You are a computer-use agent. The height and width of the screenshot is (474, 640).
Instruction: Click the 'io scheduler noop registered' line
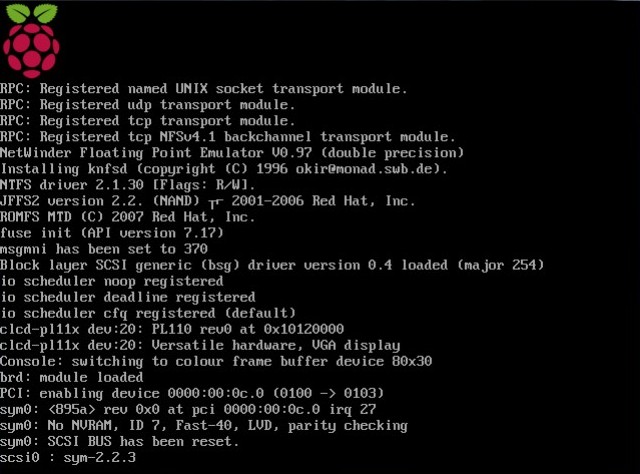112,281
